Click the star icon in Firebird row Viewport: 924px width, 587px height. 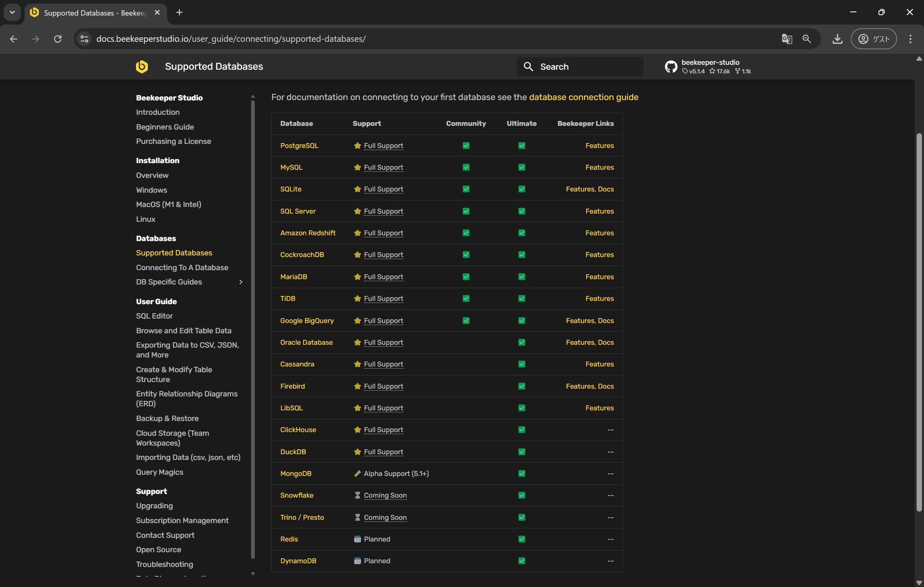(x=357, y=386)
